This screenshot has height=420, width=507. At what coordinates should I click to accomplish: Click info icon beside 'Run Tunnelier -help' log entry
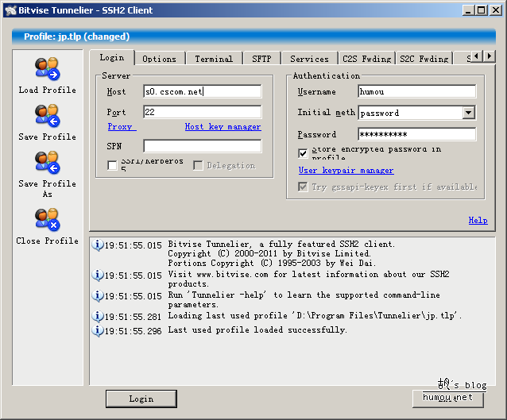coord(97,296)
